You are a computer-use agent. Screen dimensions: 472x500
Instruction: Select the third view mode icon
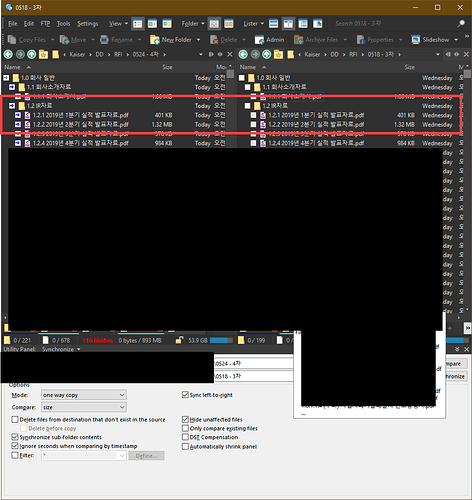(167, 24)
